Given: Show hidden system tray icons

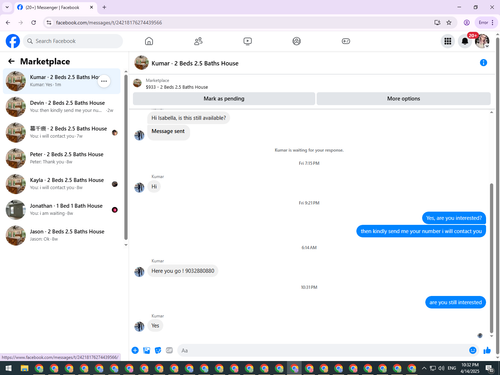Looking at the screenshot, I should (424, 368).
